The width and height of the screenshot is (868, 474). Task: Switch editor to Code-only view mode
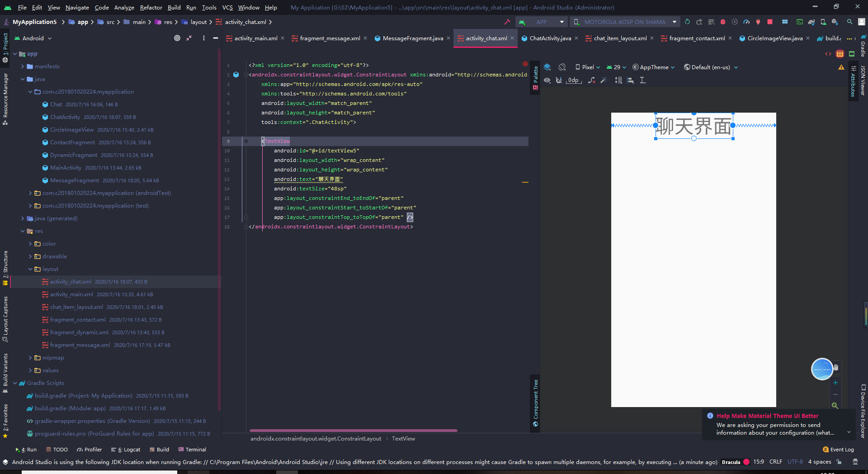[x=828, y=54]
